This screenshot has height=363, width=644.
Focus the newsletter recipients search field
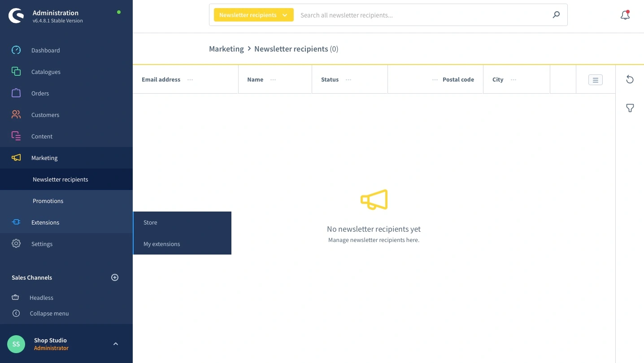point(422,15)
